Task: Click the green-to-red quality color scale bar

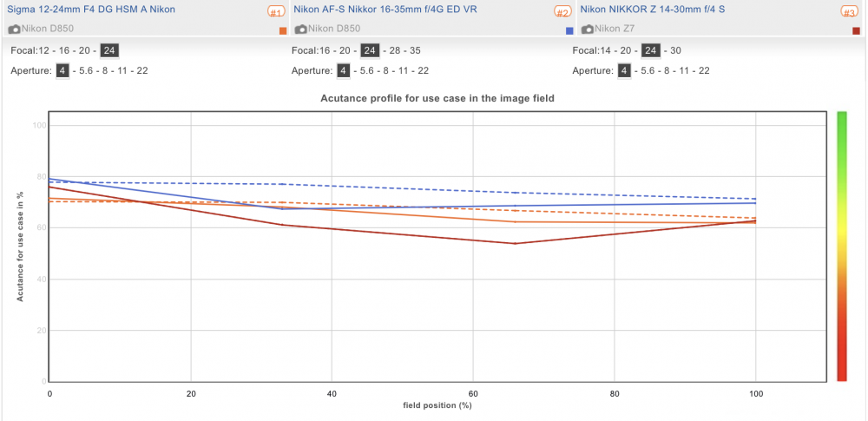Action: pyautogui.click(x=842, y=246)
